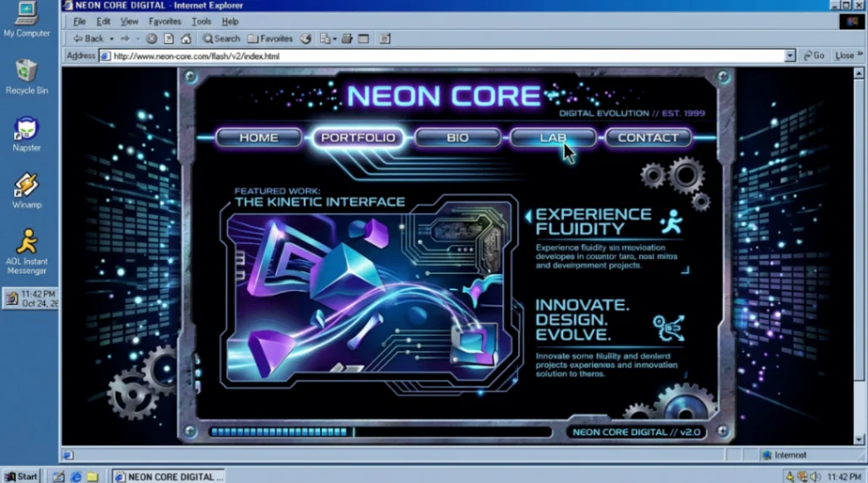Screen dimensions: 868x483
Task: Open the Help menu
Action: pyautogui.click(x=230, y=22)
